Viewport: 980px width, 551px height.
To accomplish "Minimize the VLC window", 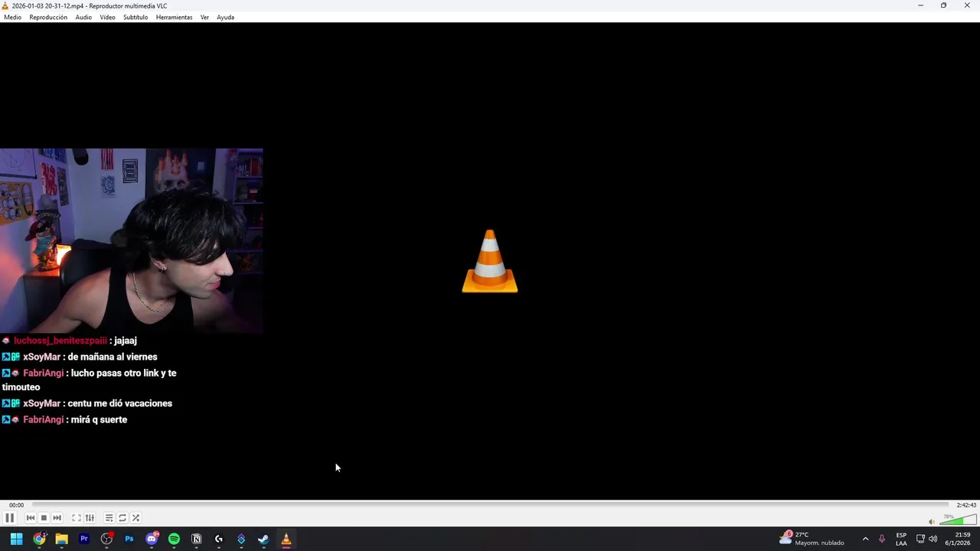I will 920,5.
